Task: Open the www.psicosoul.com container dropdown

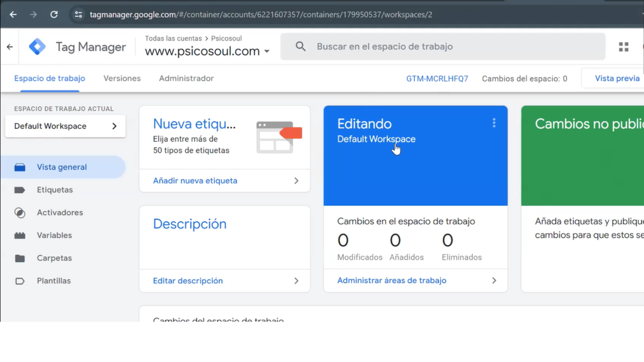Action: [207, 51]
